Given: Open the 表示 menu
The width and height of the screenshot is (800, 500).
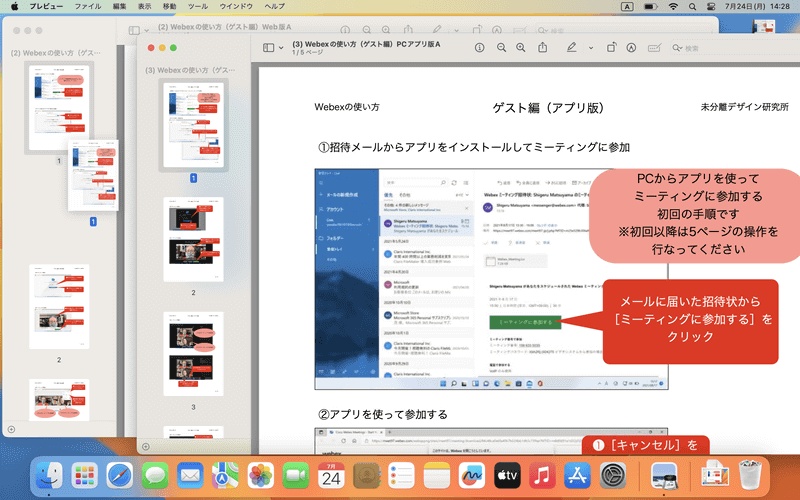Looking at the screenshot, I should (144, 6).
